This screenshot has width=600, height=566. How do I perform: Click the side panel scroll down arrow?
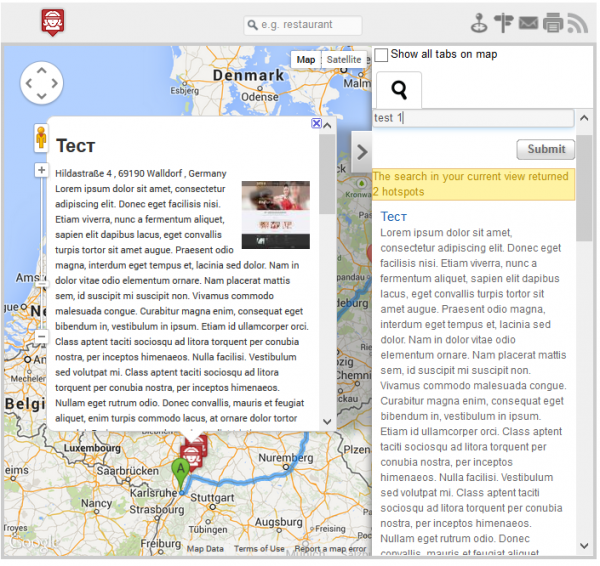(x=584, y=546)
